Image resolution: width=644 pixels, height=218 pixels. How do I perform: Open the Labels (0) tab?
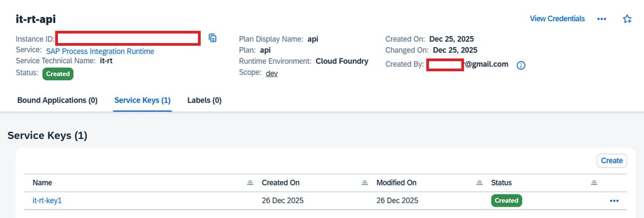204,100
